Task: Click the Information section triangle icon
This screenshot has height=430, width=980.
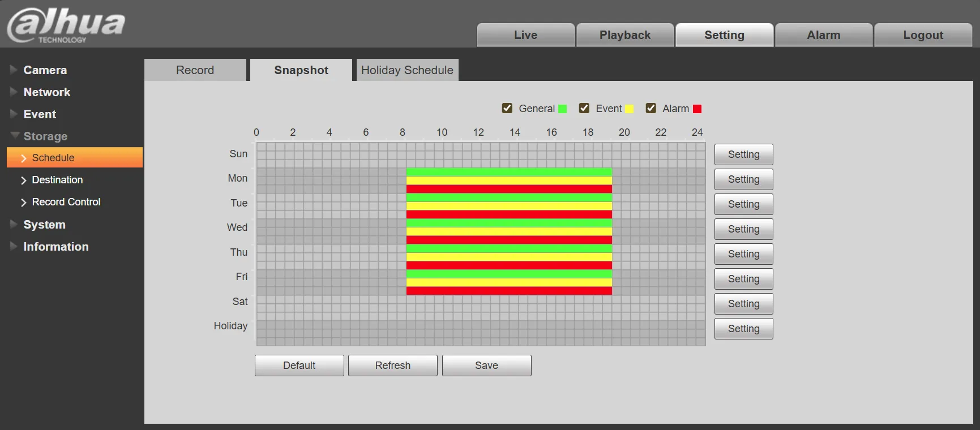Action: (x=14, y=246)
